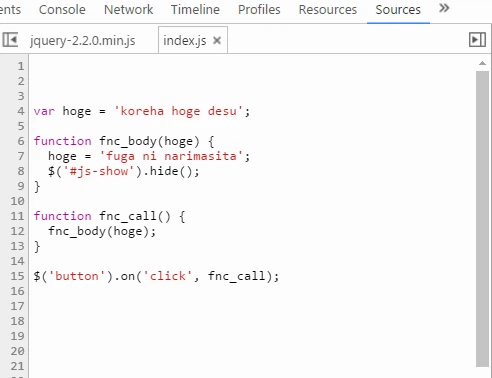Click the closing brace on line 9
The width and height of the screenshot is (492, 378).
tap(37, 186)
